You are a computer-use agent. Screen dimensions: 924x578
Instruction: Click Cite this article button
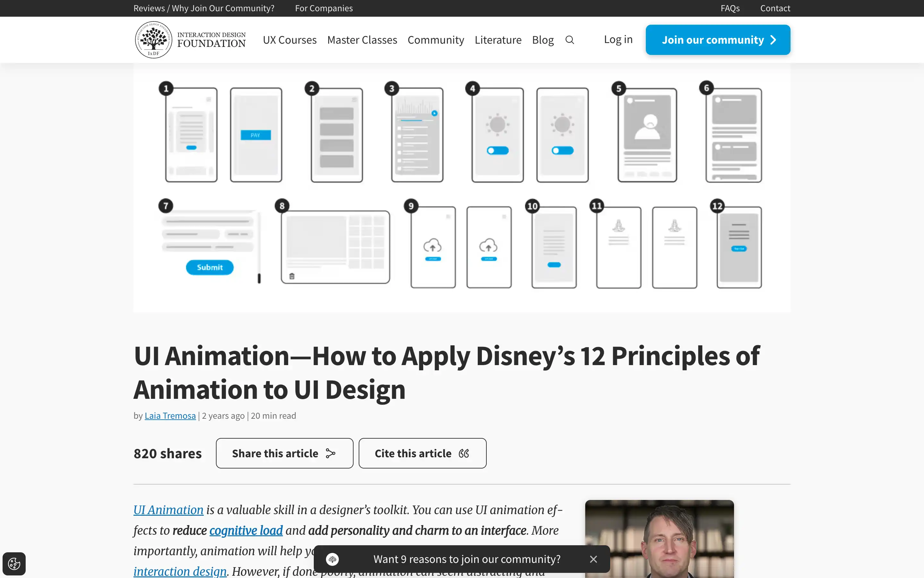[x=422, y=453]
